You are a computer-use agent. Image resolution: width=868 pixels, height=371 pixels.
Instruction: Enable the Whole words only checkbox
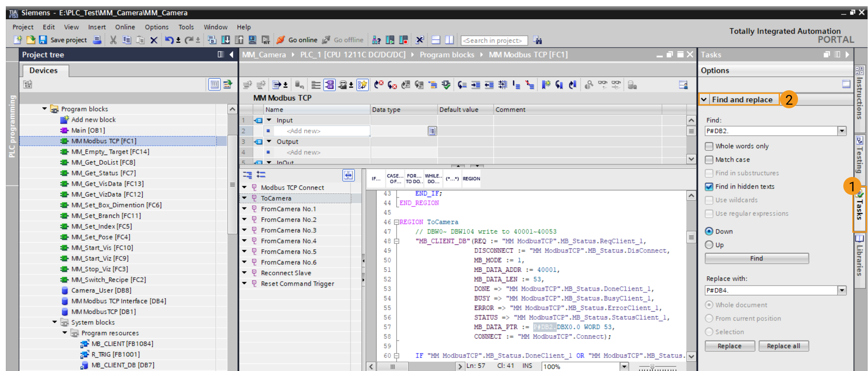pos(709,146)
